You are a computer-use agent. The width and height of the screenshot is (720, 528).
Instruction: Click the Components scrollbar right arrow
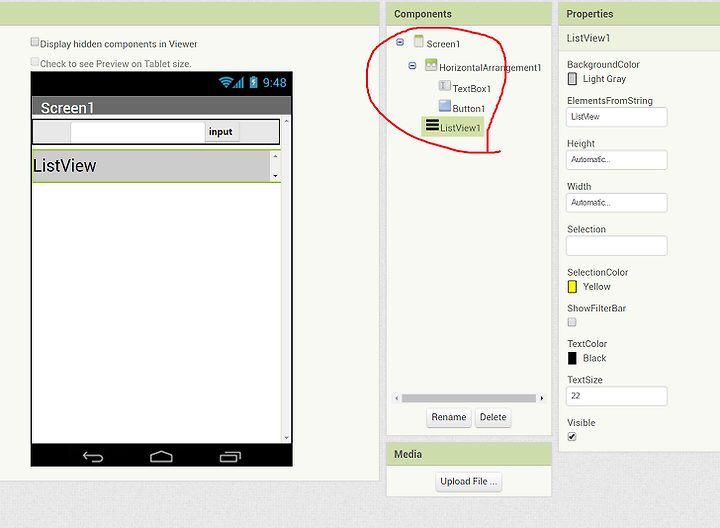coord(542,398)
